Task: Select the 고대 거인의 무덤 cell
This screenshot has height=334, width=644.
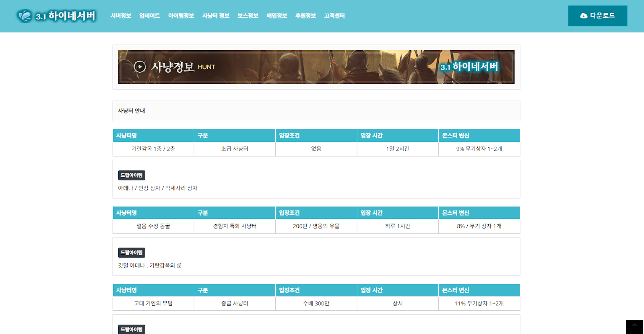Action: point(153,303)
